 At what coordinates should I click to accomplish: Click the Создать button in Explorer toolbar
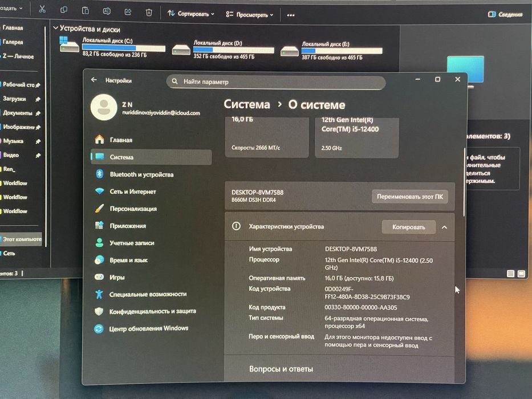[x=11, y=8]
